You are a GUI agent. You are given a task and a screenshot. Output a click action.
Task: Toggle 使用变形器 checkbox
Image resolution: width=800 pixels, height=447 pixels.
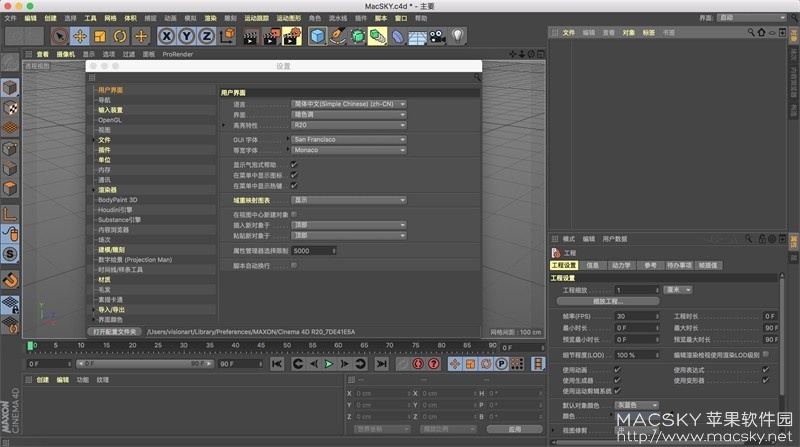tap(765, 380)
